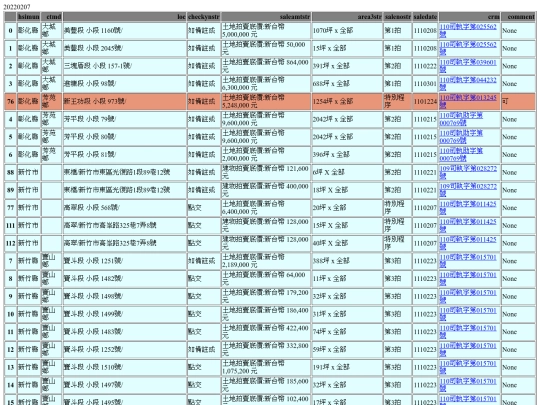
Task: Click 新竹市 cell in row 88
Action: [x=29, y=172]
